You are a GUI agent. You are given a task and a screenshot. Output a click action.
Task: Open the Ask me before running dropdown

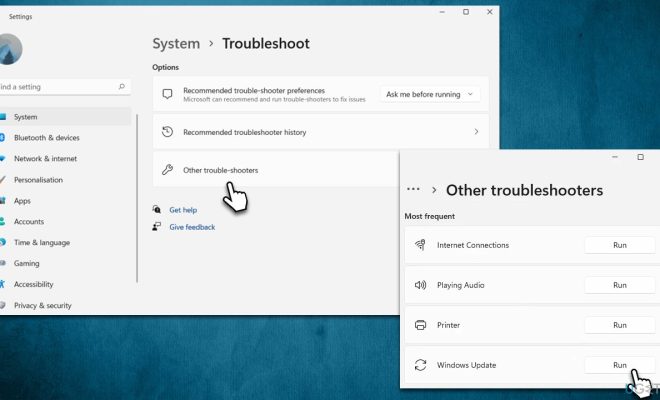point(429,94)
